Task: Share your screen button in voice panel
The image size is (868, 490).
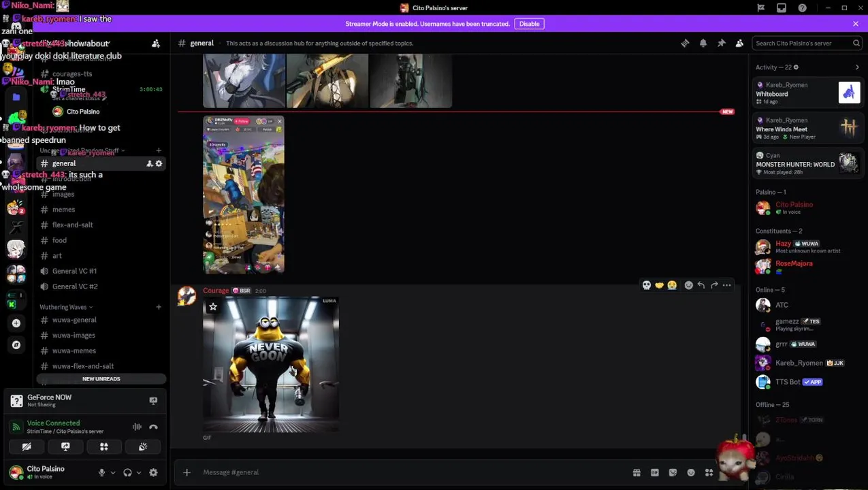Action: pos(65,446)
